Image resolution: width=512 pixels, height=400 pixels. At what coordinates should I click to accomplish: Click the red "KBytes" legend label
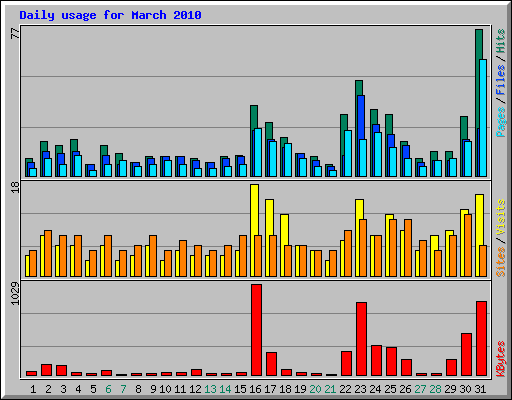click(x=500, y=359)
